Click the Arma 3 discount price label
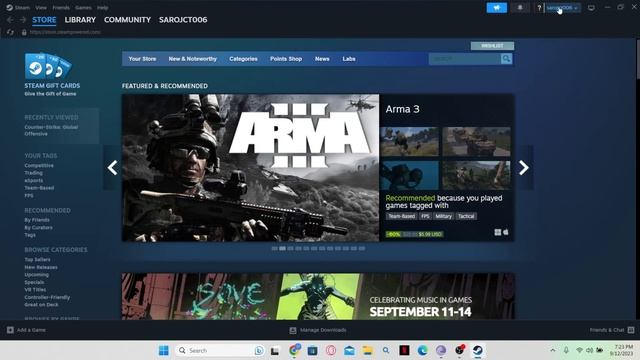This screenshot has height=360, width=640. pyautogui.click(x=414, y=234)
